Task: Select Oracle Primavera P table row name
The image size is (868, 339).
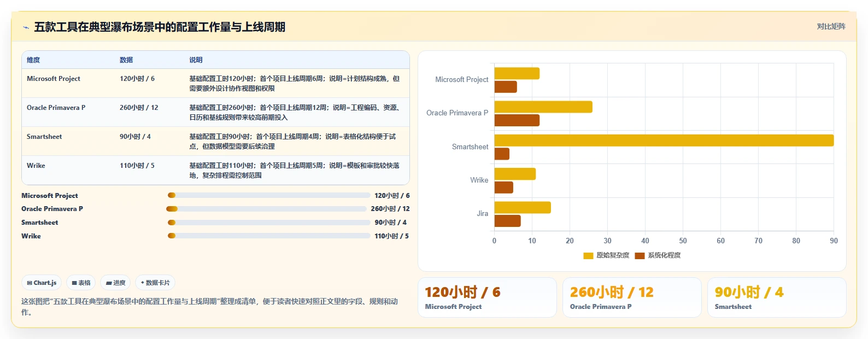Action: [x=56, y=108]
